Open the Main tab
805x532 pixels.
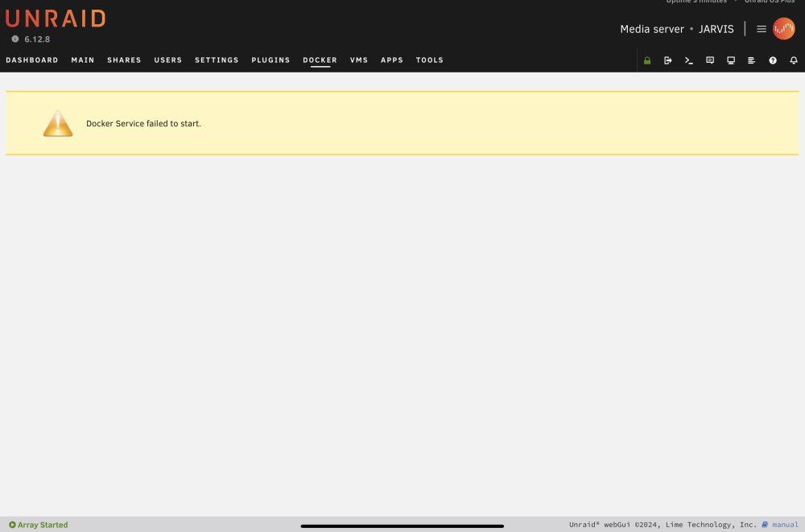coord(83,60)
